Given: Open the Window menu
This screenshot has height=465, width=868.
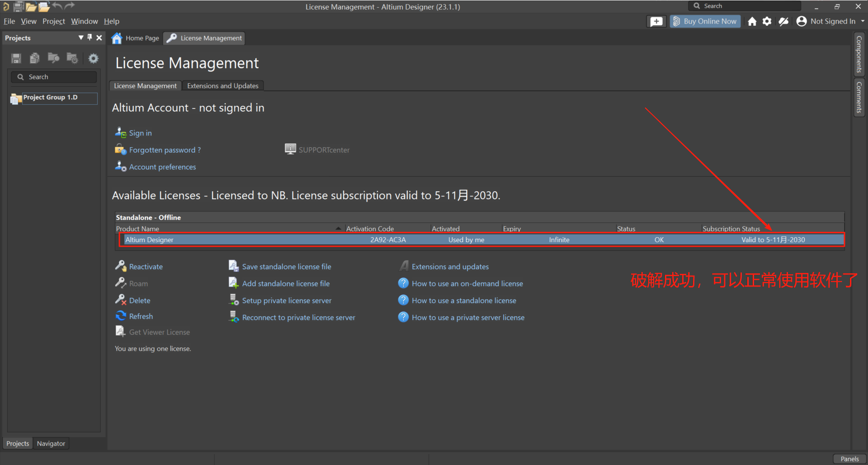Looking at the screenshot, I should click(84, 21).
